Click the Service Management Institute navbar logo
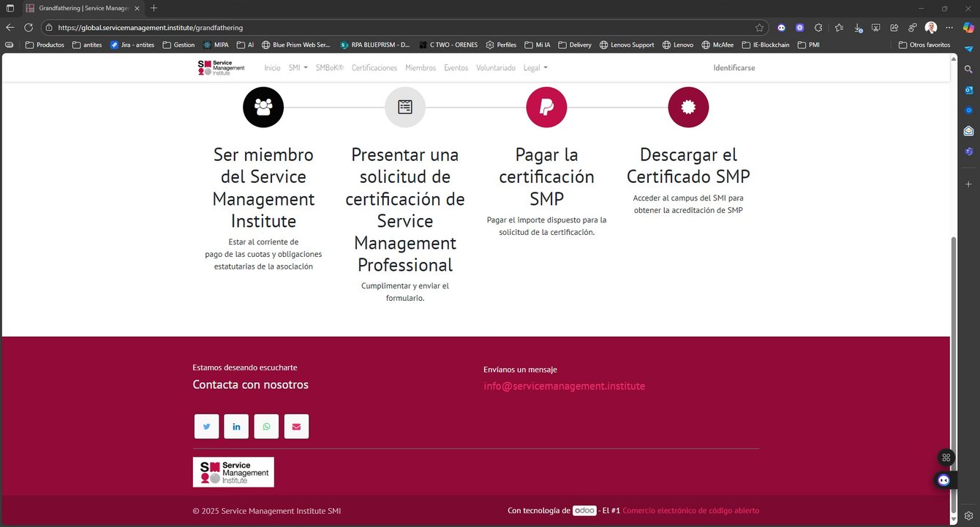 tap(221, 67)
